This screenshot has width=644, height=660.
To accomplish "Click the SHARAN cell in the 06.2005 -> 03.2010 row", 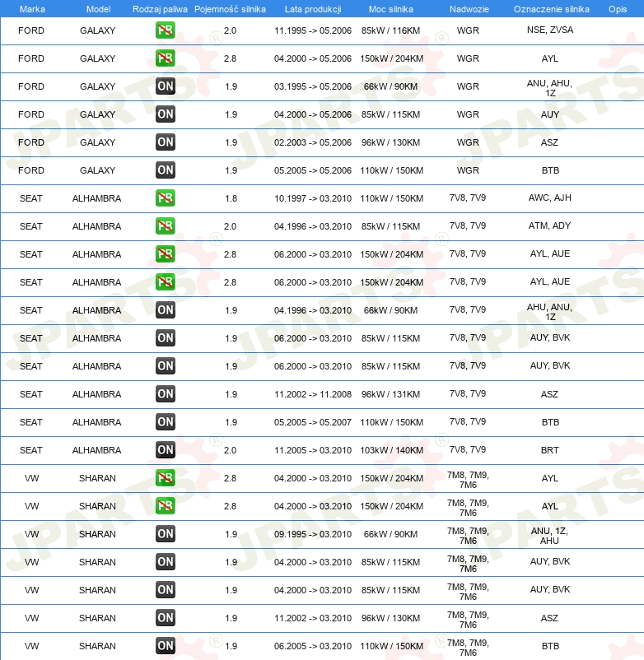I will point(97,646).
